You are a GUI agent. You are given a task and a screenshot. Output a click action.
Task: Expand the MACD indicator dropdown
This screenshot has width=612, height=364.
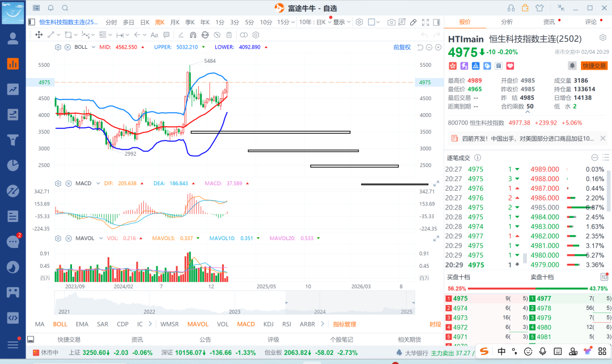98,183
